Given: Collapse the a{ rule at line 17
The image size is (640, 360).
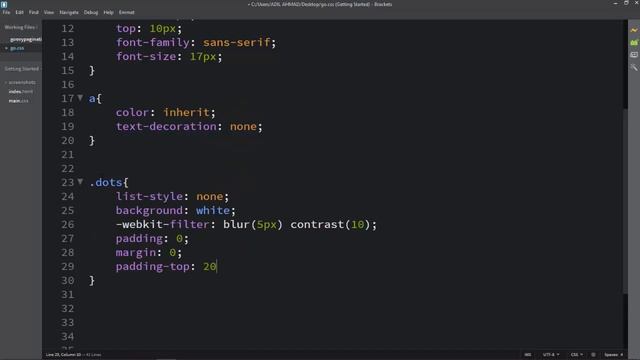Looking at the screenshot, I should pos(80,98).
